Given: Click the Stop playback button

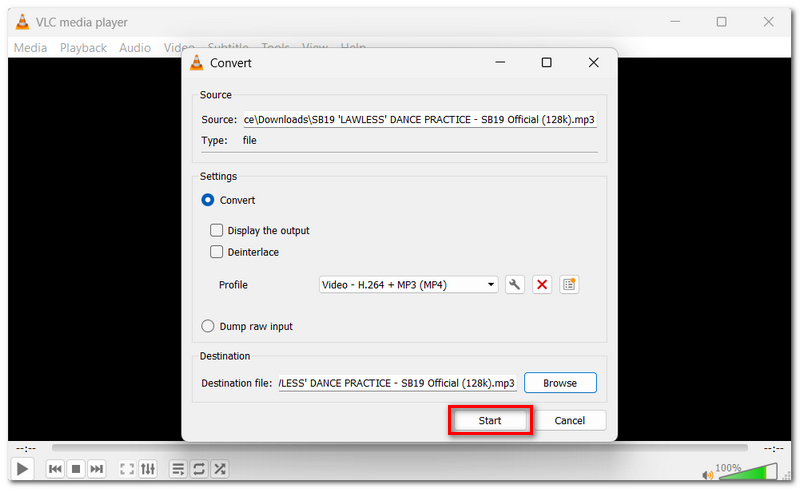Looking at the screenshot, I should [x=76, y=469].
